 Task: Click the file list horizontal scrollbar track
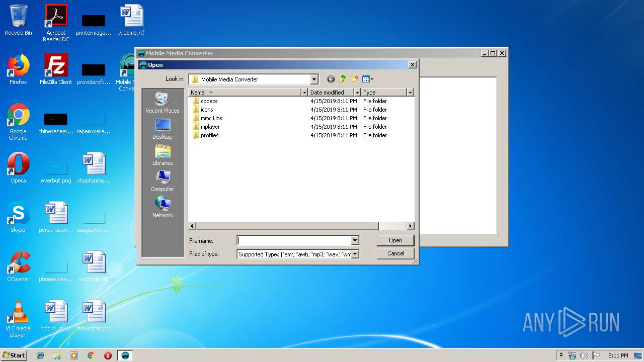click(x=392, y=226)
